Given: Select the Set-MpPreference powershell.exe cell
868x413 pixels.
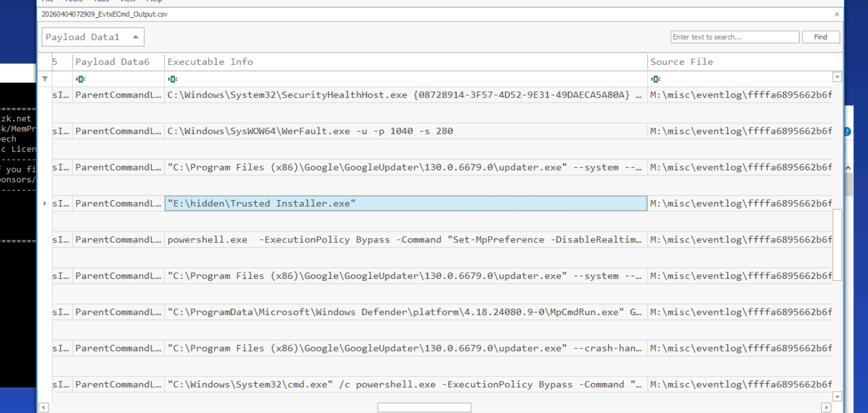Looking at the screenshot, I should pos(406,240).
